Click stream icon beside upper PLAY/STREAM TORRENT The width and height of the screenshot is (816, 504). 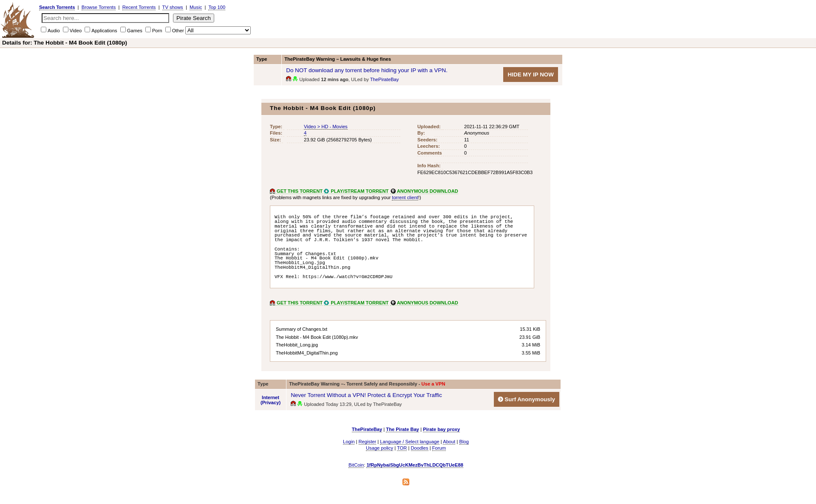point(326,191)
